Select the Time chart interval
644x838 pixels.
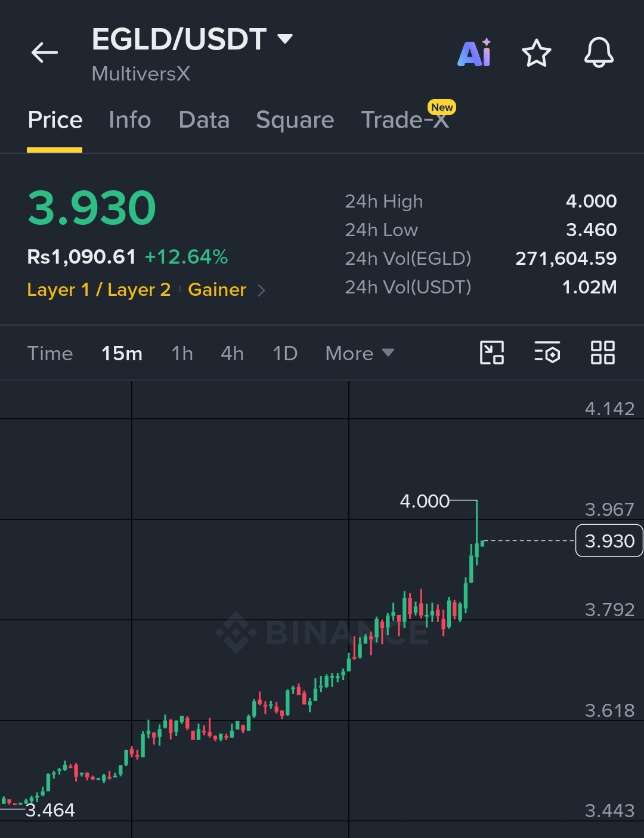(50, 353)
